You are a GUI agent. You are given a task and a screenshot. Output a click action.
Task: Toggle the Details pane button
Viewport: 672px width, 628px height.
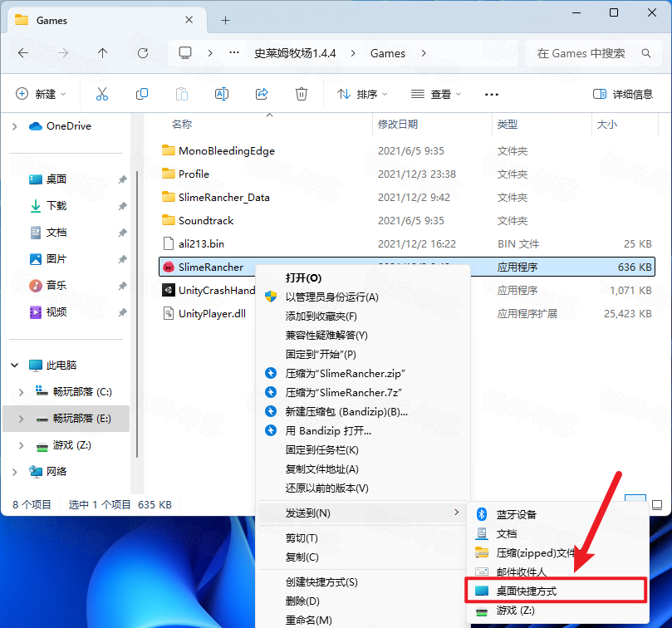623,94
